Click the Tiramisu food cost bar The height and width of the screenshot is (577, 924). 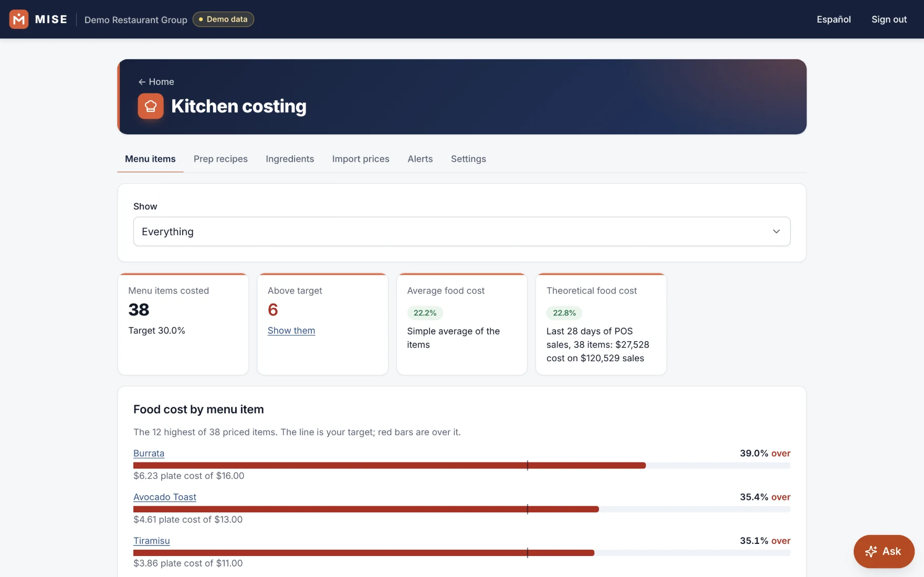pyautogui.click(x=461, y=553)
